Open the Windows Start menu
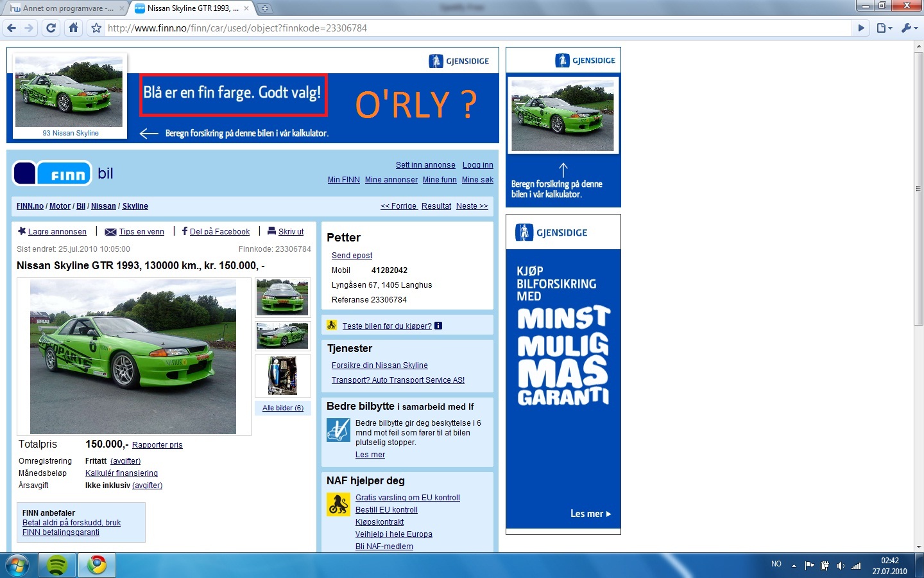The image size is (924, 578). click(x=17, y=565)
